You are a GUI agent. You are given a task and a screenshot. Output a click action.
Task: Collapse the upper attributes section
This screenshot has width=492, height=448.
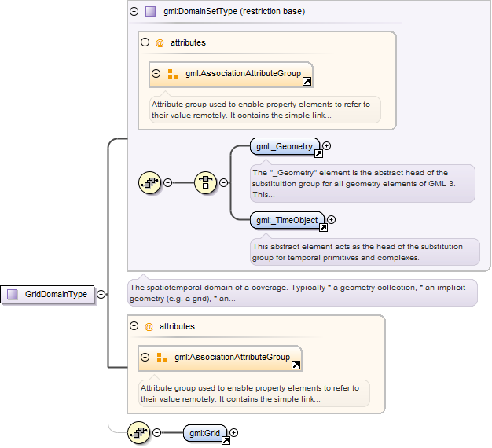145,42
